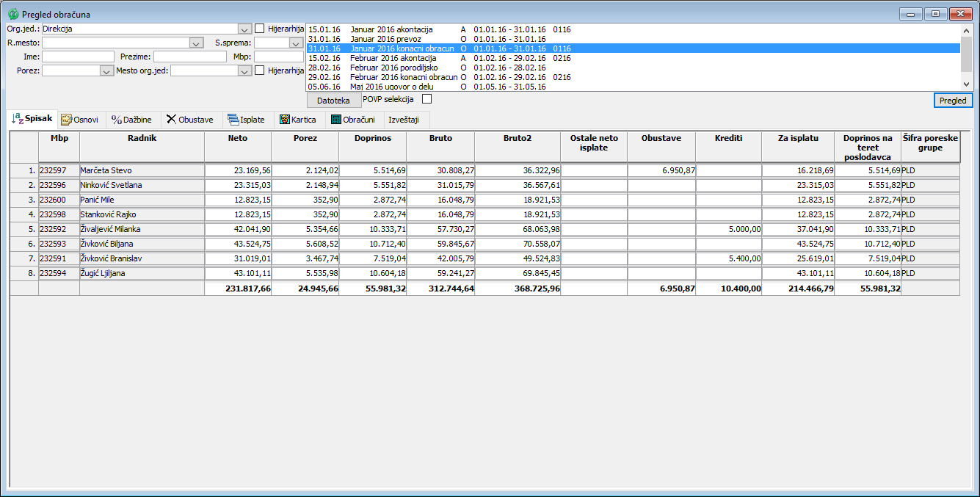The image size is (980, 497).
Task: Click the Pregled button
Action: click(x=953, y=101)
